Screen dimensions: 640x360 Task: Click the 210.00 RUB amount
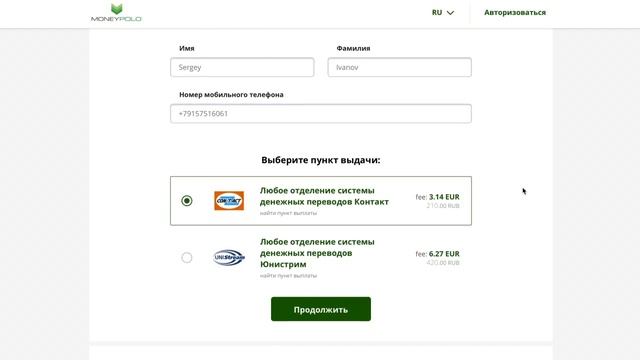click(x=443, y=206)
